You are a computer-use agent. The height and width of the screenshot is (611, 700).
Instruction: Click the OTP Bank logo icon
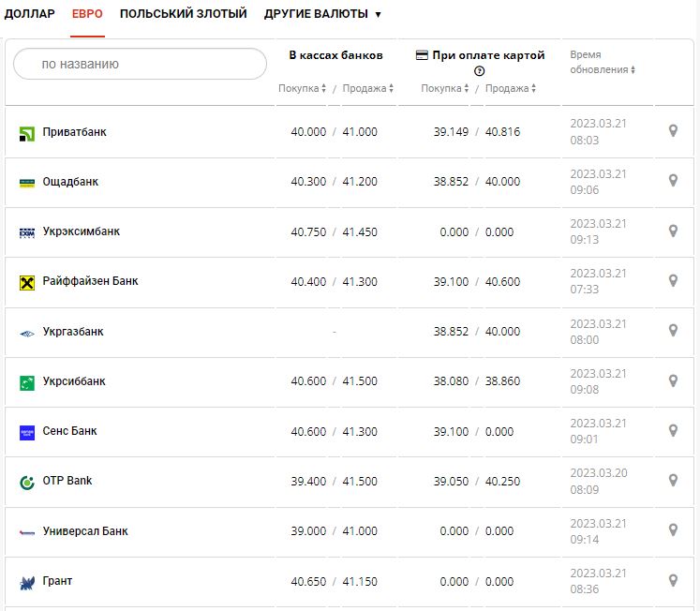pyautogui.click(x=27, y=482)
